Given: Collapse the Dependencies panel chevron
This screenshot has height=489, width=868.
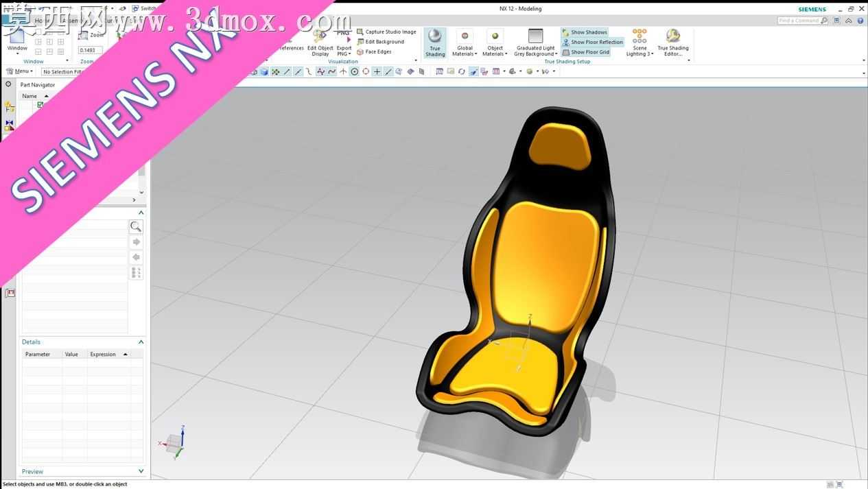Looking at the screenshot, I should coord(141,213).
